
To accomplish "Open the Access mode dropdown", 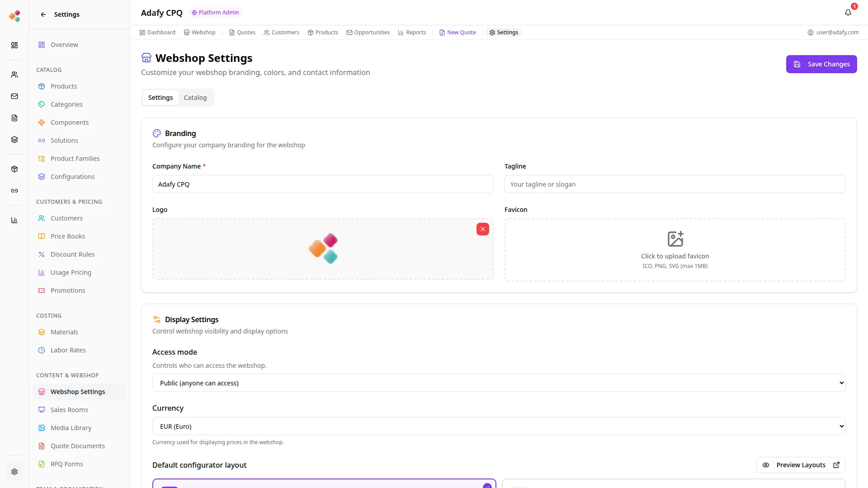I will pyautogui.click(x=499, y=383).
